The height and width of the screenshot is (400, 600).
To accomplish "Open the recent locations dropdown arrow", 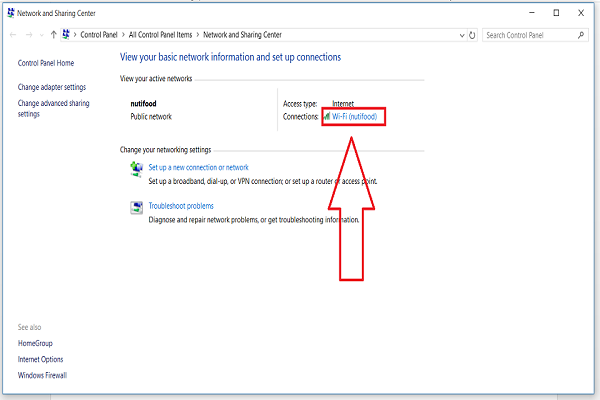I will pos(42,35).
